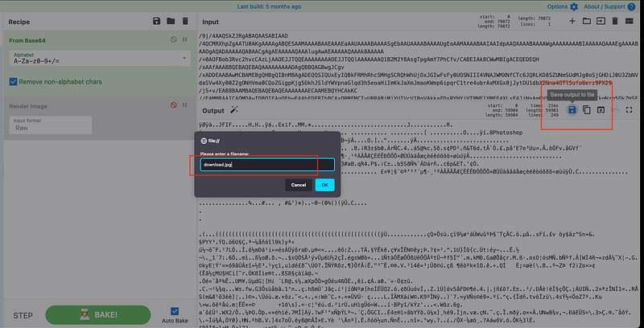Save output to file icon
This screenshot has height=328, width=644.
coord(572,110)
